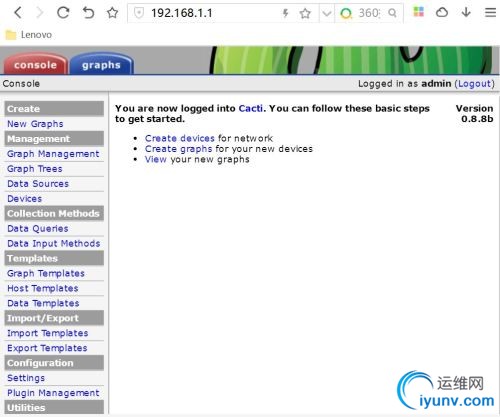This screenshot has height=417, width=500.
Task: Click the undo/restore page arrow icon
Action: tap(88, 13)
